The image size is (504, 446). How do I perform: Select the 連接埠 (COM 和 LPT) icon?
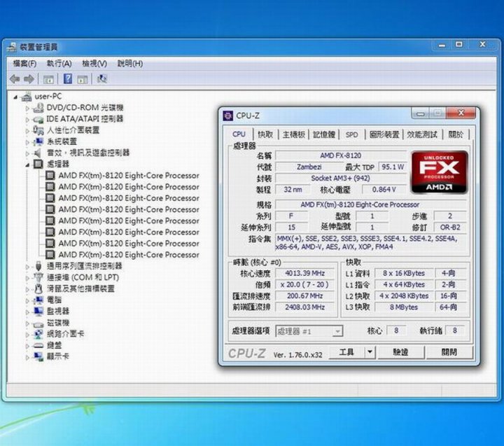38,277
